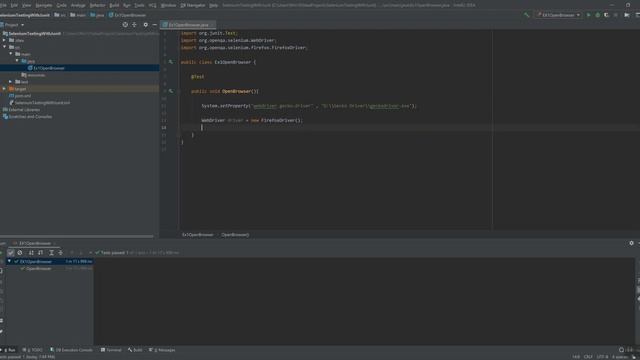Expand the test folder
640x360 pixels.
click(11, 82)
